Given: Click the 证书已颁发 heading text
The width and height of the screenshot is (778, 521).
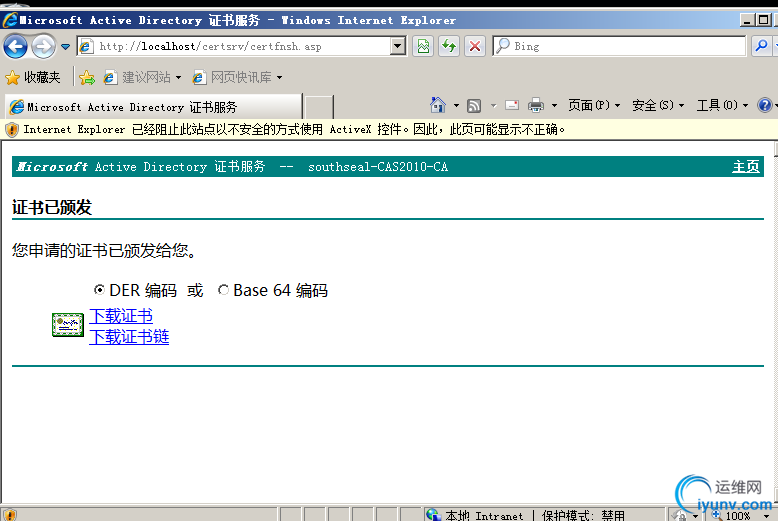Looking at the screenshot, I should coord(52,207).
